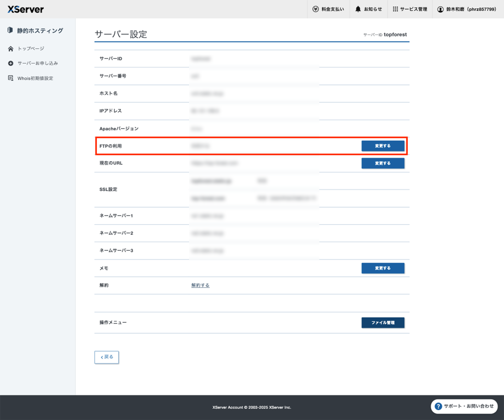This screenshot has height=420, width=504.
Task: Go back with the 戻る button
Action: (106, 357)
